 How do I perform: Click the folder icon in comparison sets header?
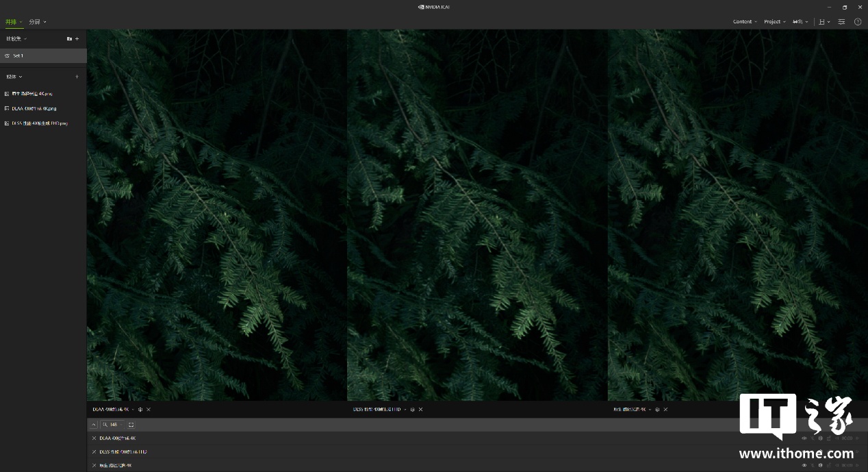tap(69, 39)
